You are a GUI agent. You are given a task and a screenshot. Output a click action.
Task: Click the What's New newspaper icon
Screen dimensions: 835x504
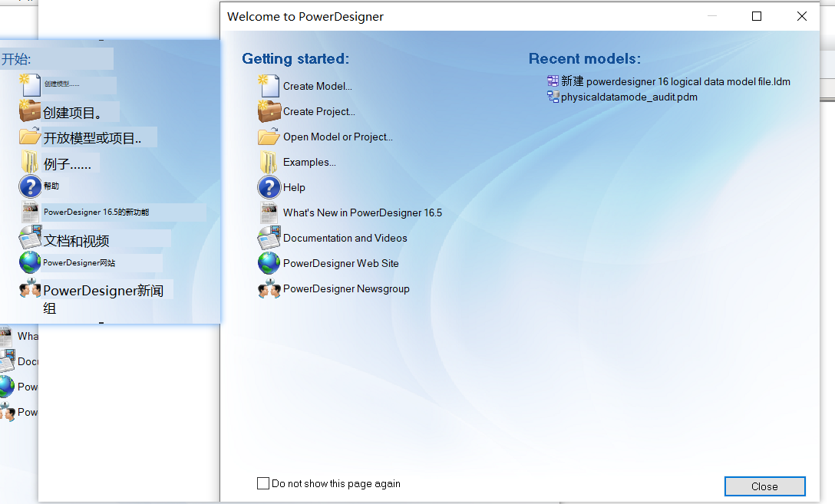click(269, 212)
